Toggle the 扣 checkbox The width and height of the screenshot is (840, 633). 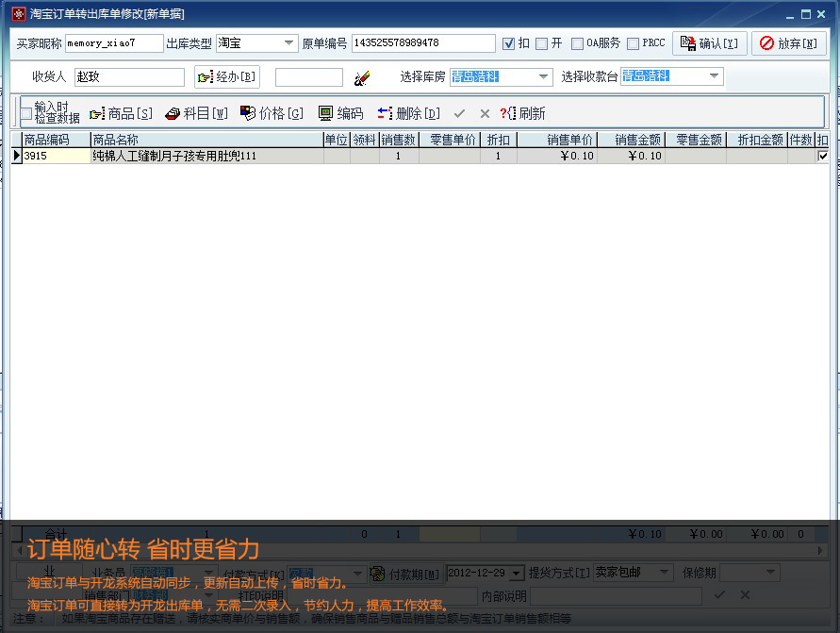pyautogui.click(x=509, y=43)
